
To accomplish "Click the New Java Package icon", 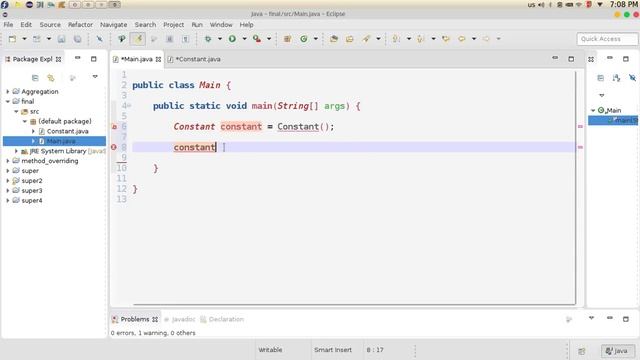I will 287,39.
